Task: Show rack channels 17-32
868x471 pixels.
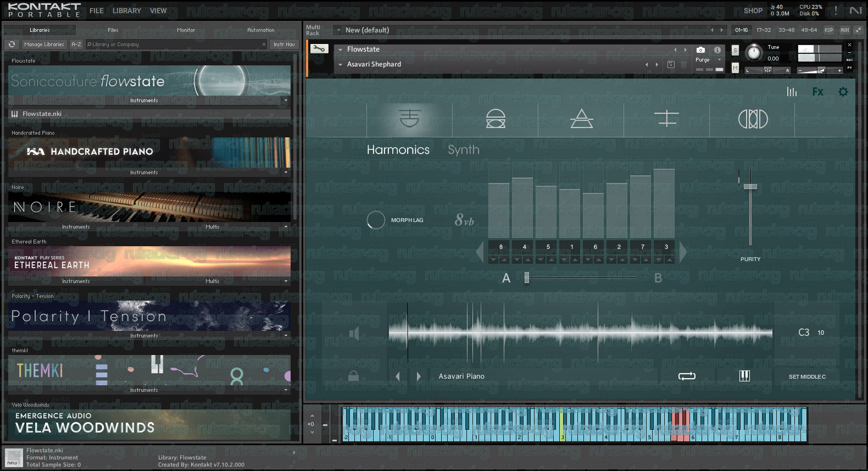Action: coord(764,30)
